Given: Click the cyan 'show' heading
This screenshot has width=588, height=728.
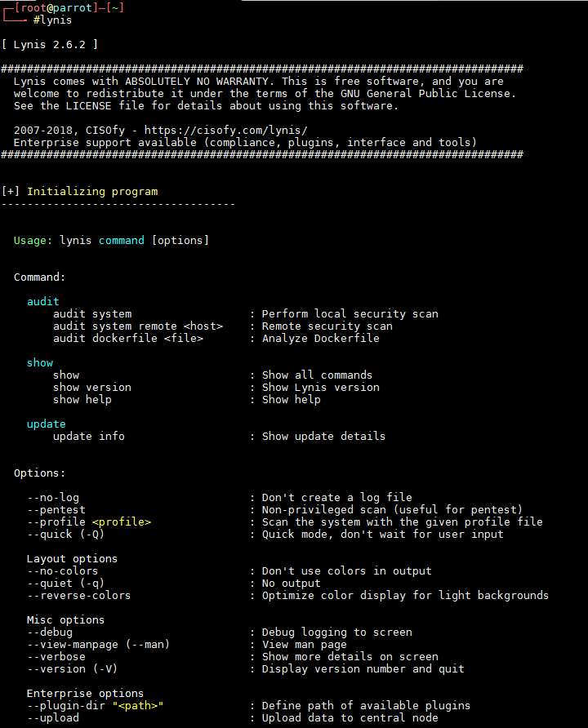Looking at the screenshot, I should pos(40,363).
